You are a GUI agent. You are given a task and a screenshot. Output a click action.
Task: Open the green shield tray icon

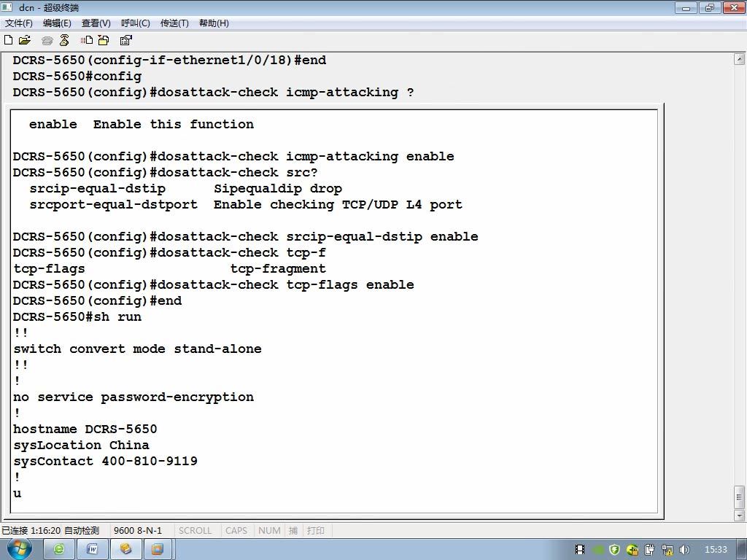(614, 550)
